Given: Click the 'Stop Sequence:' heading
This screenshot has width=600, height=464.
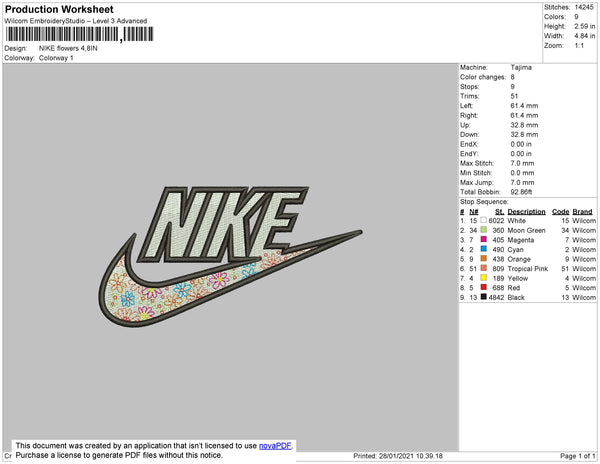Looking at the screenshot, I should coord(484,202).
